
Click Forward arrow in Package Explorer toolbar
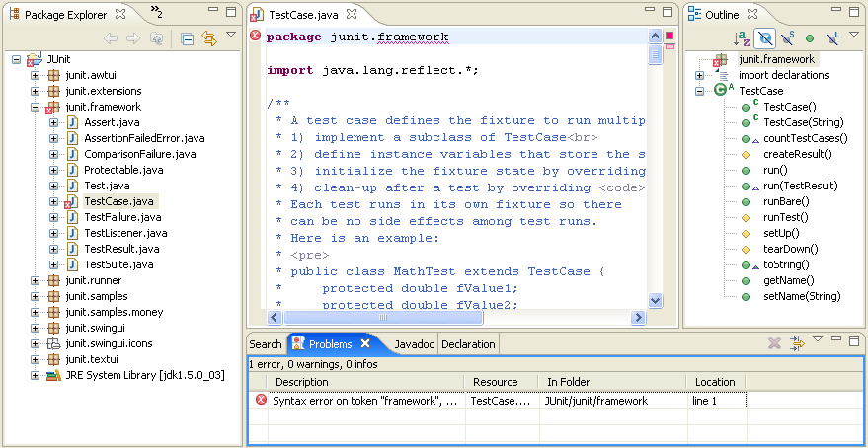pos(133,38)
